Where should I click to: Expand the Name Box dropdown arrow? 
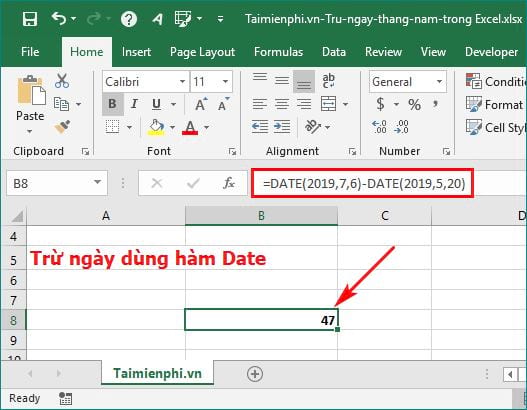[x=97, y=182]
